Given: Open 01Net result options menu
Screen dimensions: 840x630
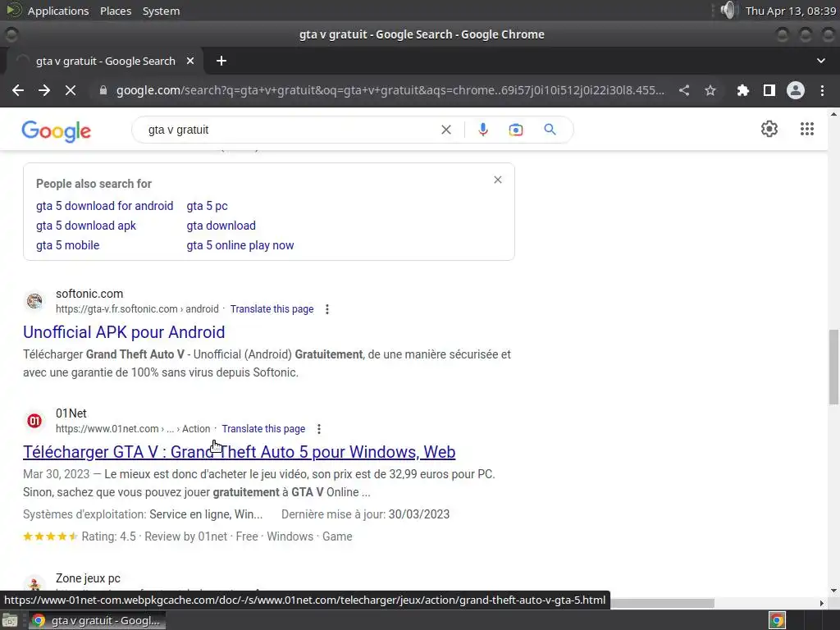Looking at the screenshot, I should click(x=319, y=428).
